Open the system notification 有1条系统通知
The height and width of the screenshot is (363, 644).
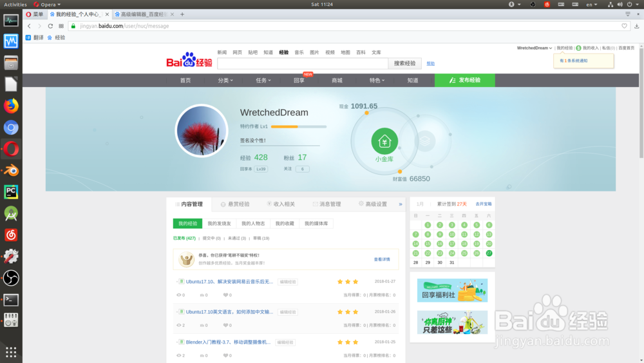[574, 61]
